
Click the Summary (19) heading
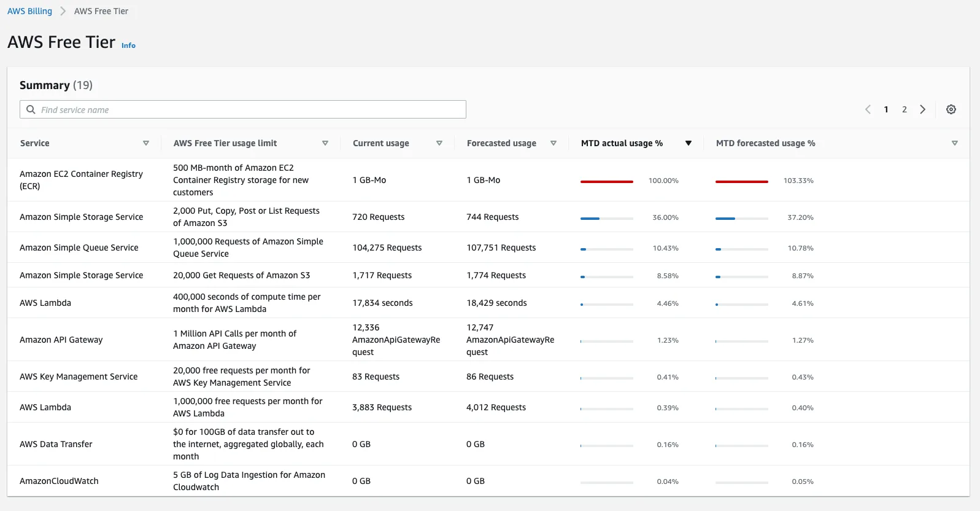(x=56, y=85)
